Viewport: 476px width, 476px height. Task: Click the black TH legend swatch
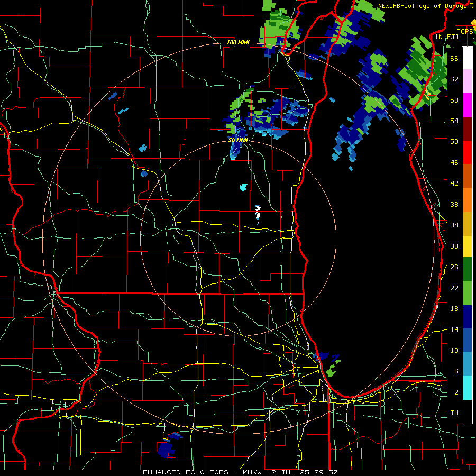(x=467, y=411)
